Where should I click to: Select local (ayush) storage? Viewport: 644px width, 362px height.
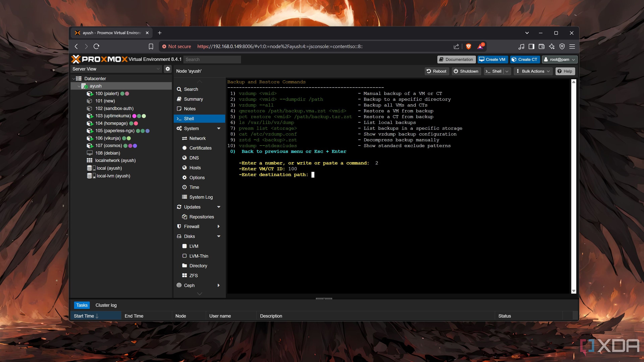pos(109,168)
